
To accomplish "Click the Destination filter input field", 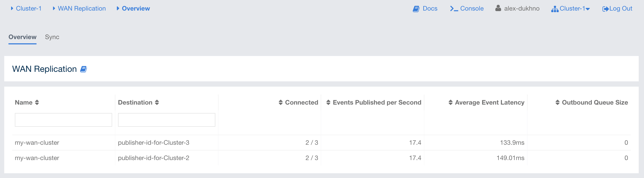I will (167, 120).
